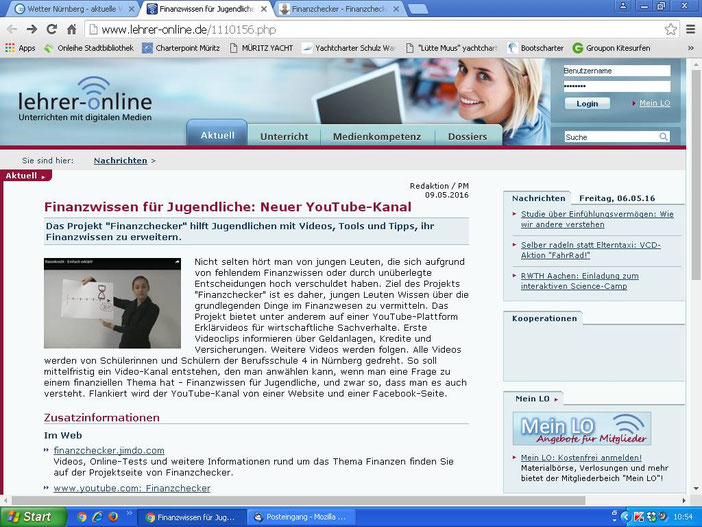Click the page vertical scrollbar thumb

[695, 175]
